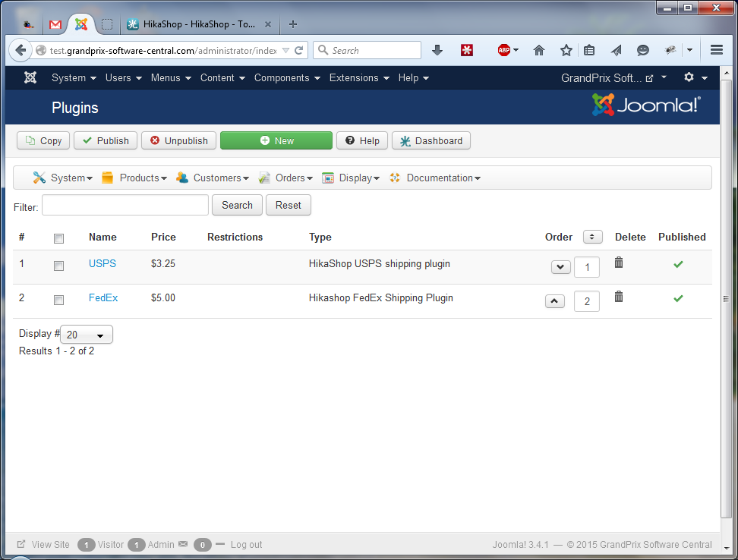Open the FedEx plugin link
The width and height of the screenshot is (738, 560).
(x=103, y=297)
